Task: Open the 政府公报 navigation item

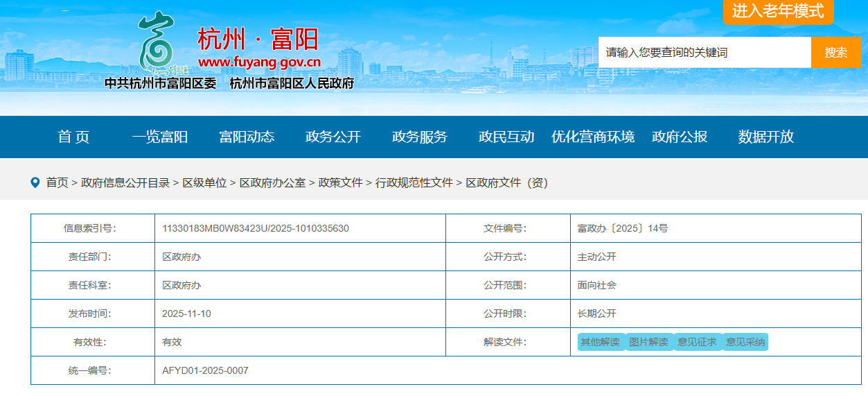Action: pyautogui.click(x=680, y=137)
